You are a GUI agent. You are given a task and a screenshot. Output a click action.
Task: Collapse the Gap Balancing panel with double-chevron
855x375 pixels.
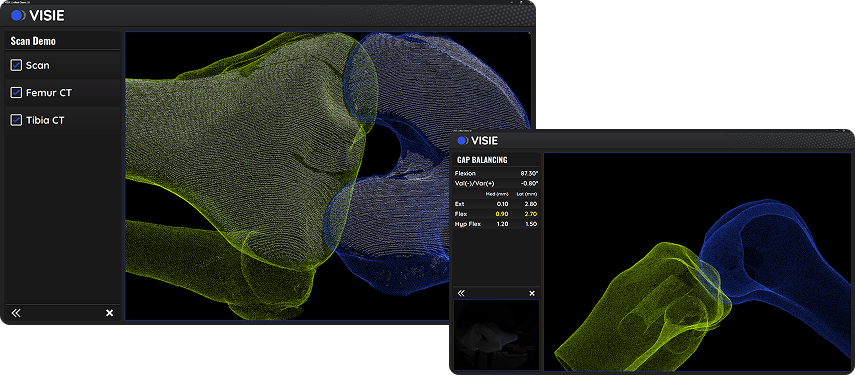coord(461,293)
